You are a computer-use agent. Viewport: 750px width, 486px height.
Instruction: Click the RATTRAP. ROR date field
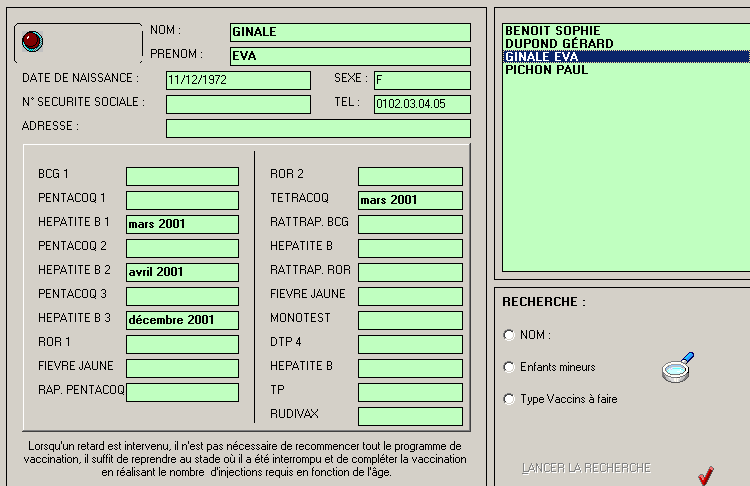(410, 272)
